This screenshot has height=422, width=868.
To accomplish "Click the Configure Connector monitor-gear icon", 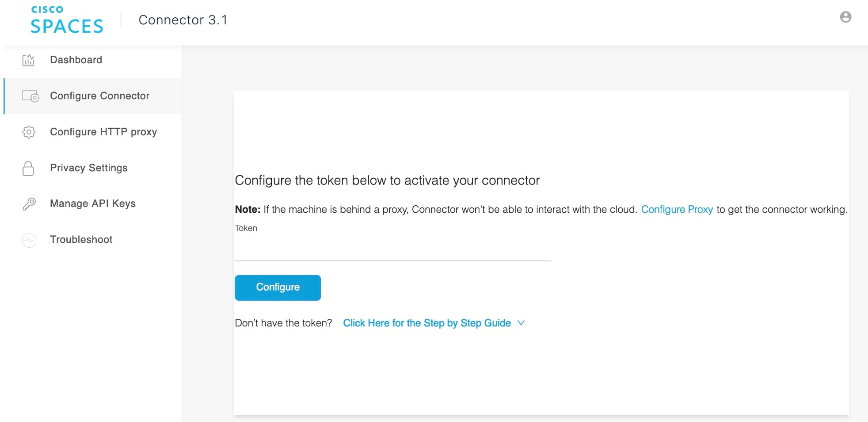I will click(30, 96).
